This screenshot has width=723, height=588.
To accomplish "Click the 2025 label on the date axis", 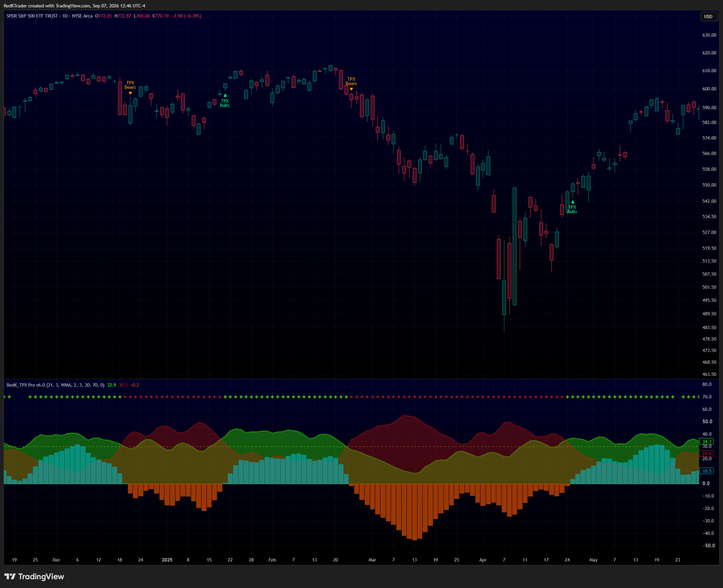I will point(167,559).
